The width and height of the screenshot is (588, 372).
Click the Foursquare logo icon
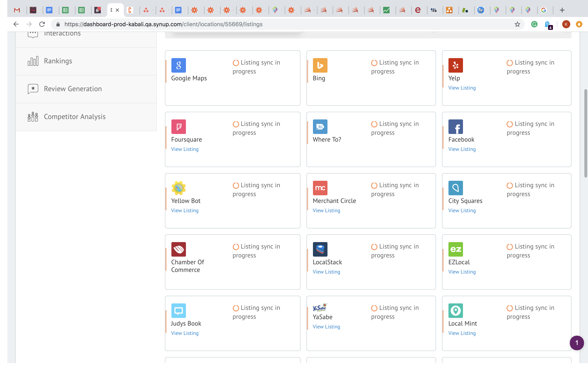coord(178,126)
